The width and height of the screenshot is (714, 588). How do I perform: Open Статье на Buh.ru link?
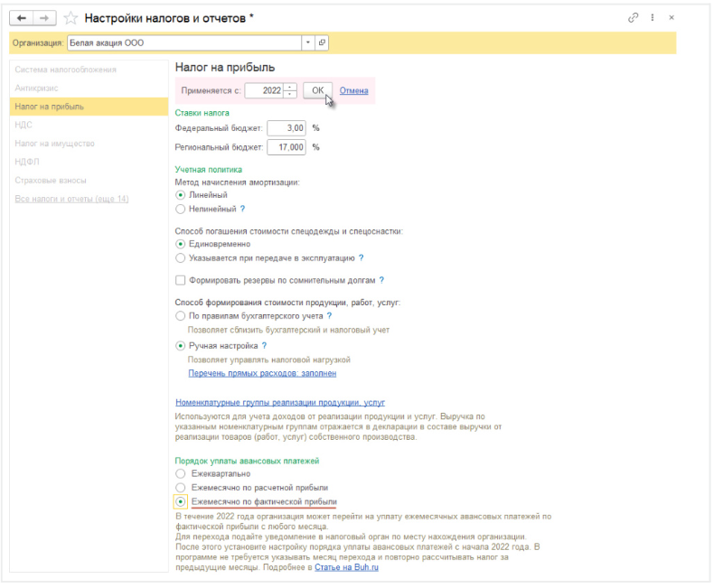tap(346, 567)
